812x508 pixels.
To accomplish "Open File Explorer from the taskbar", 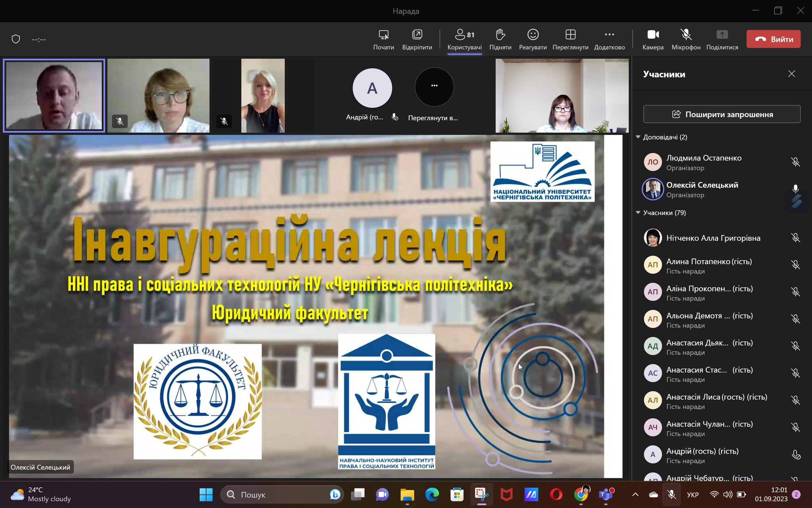I will tap(407, 495).
